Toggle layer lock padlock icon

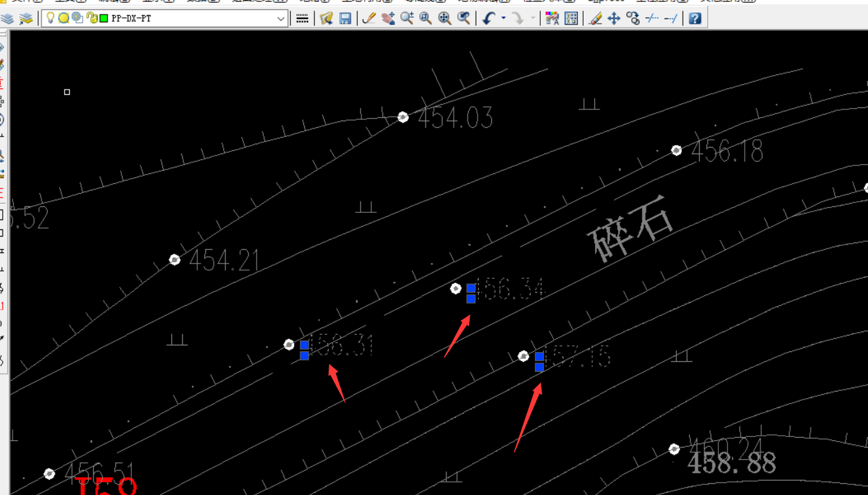(x=91, y=18)
